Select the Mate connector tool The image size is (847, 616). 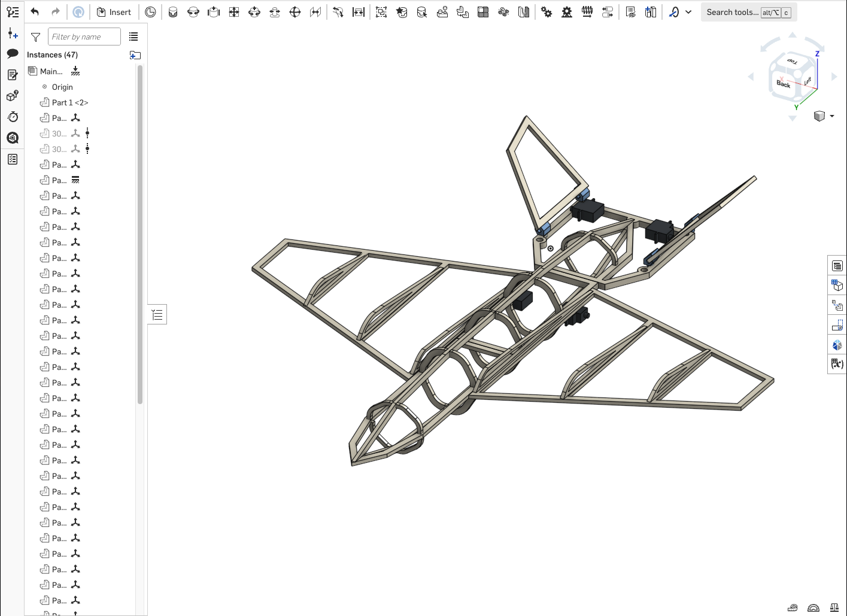point(402,12)
